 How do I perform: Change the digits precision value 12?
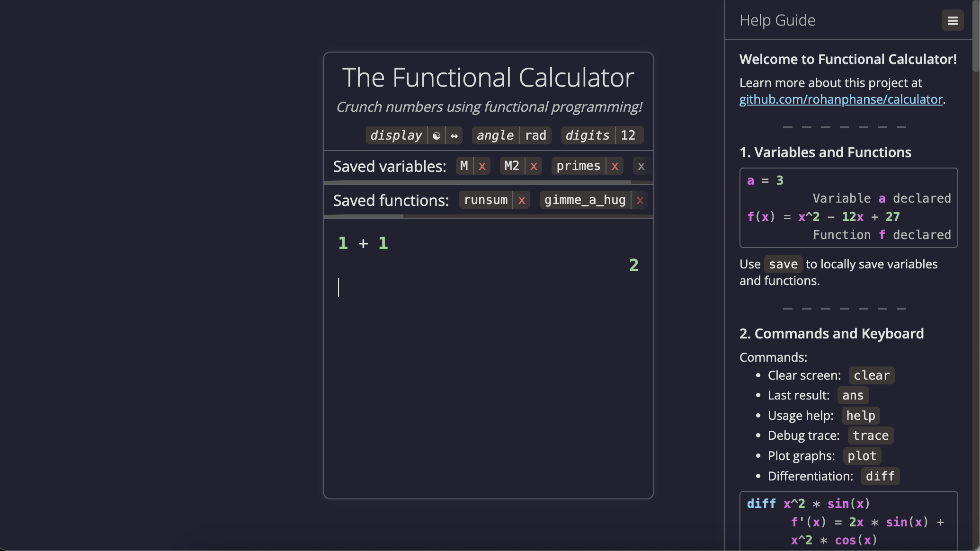(628, 135)
